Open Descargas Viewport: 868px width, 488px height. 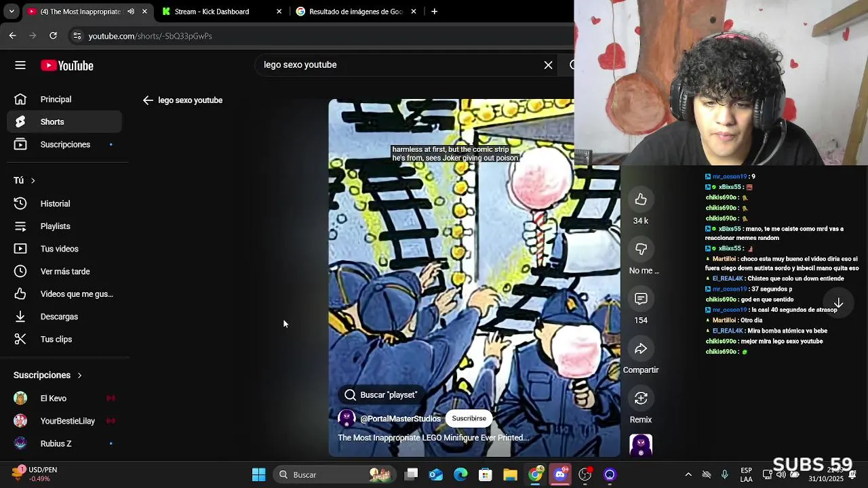click(64, 317)
